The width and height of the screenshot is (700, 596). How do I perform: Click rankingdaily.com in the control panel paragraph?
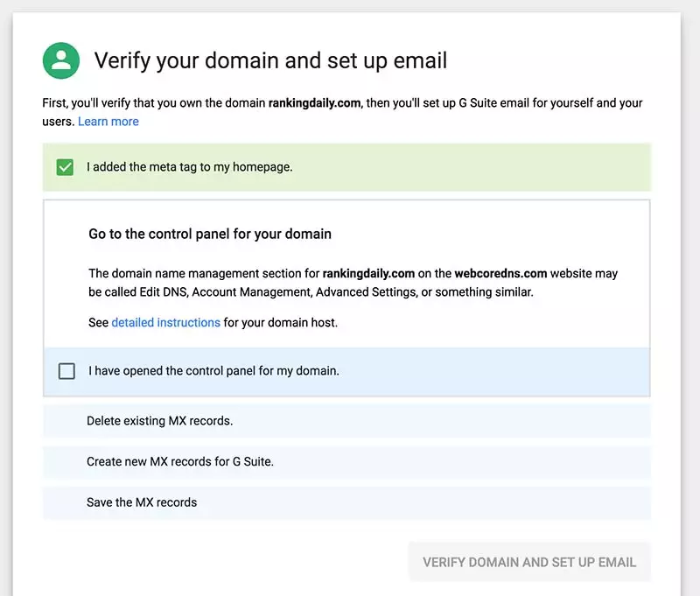[x=368, y=274]
